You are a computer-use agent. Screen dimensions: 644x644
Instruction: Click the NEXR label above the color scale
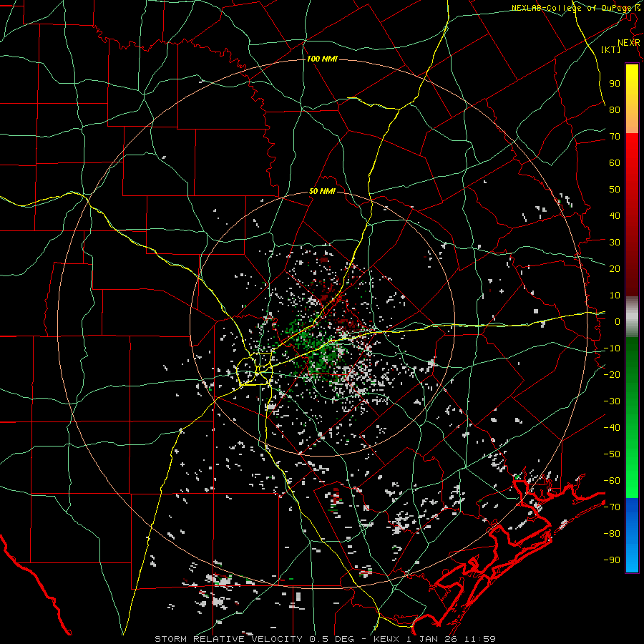tap(629, 43)
